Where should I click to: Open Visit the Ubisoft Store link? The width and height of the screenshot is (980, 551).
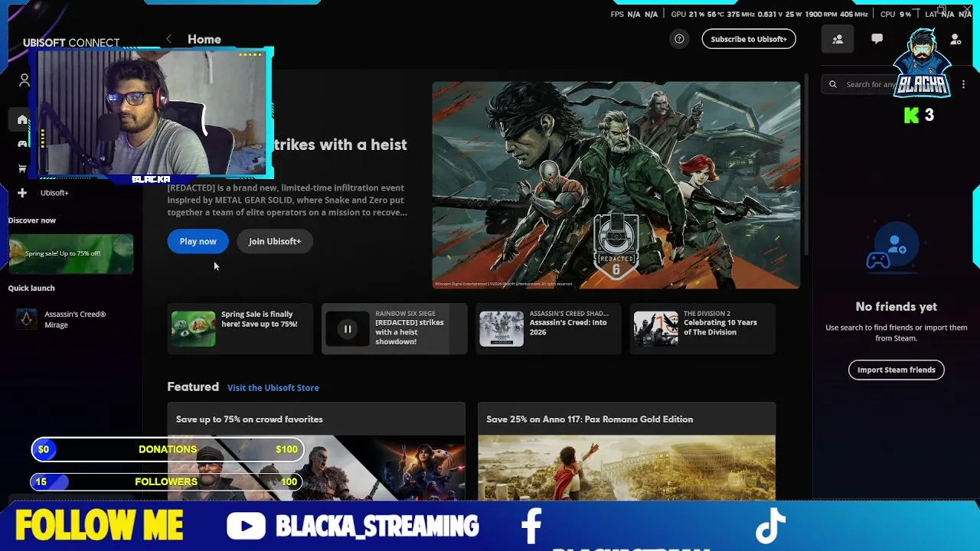(x=273, y=388)
